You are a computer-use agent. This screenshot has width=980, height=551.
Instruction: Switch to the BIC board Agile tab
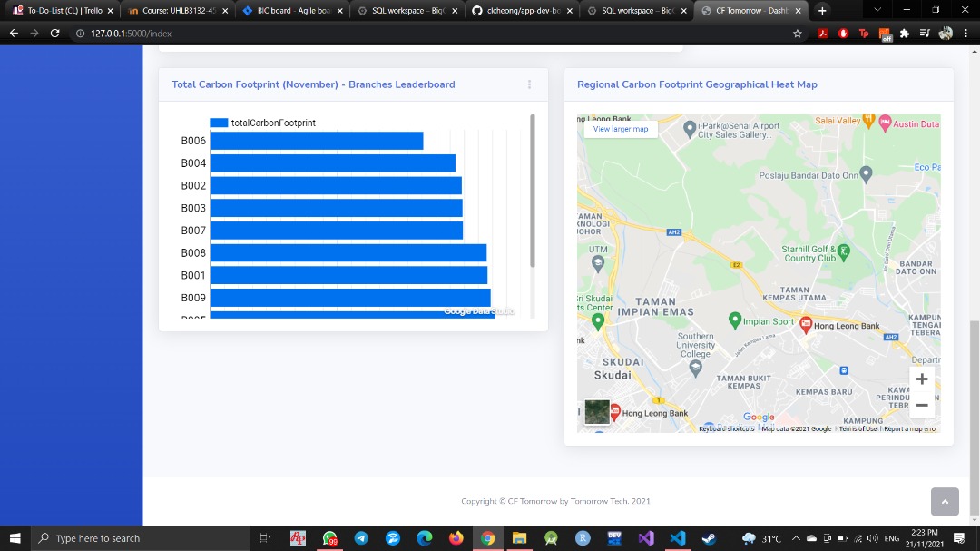pos(292,11)
